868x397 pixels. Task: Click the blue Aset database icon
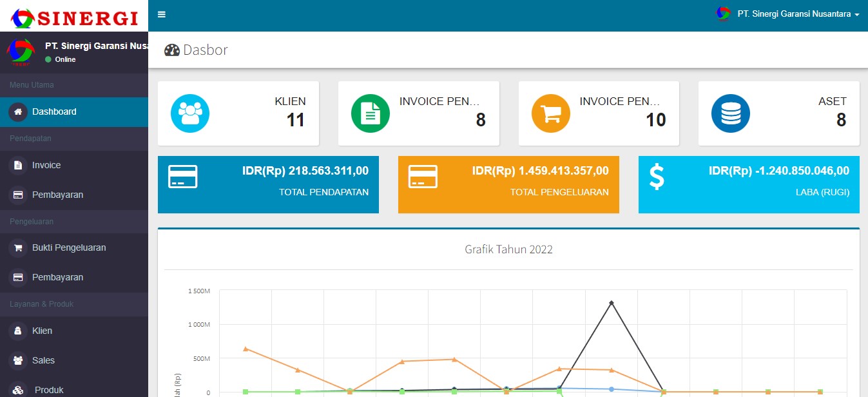pyautogui.click(x=730, y=113)
